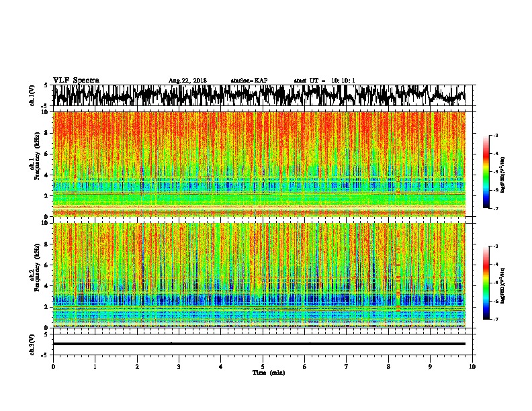The width and height of the screenshot is (532, 411).
Task: Select the ch.2 colorbar 'log(PSD)' label
Action: (503, 285)
